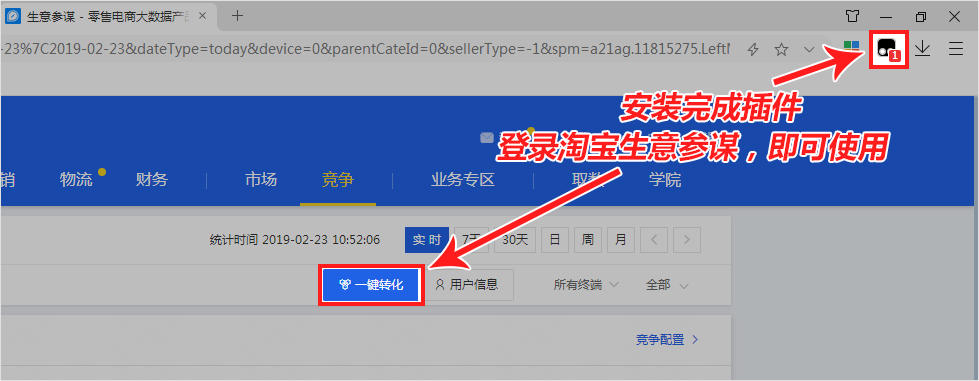The width and height of the screenshot is (979, 381).
Task: Click the 一键转化 button
Action: pos(371,285)
